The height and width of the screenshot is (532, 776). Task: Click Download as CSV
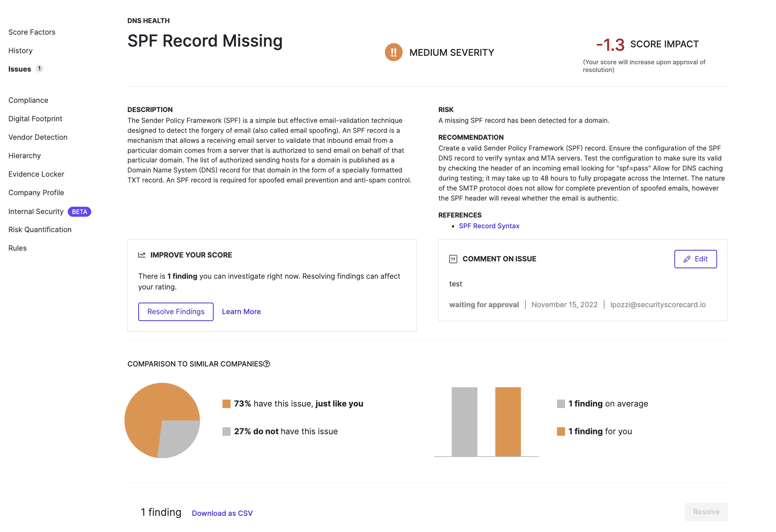[222, 513]
